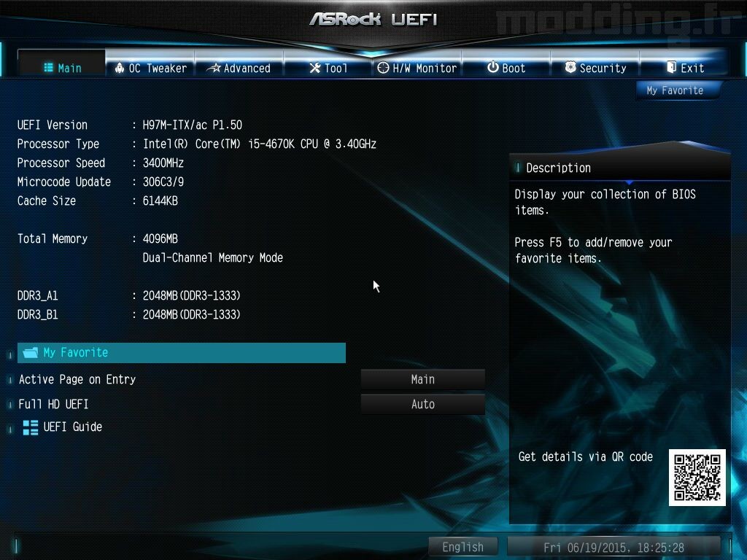Open the highlighted My Favorite folder entry

(182, 352)
